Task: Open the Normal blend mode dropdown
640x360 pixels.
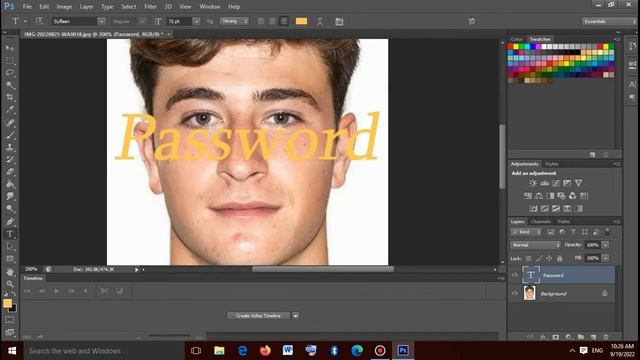Action: (x=535, y=245)
